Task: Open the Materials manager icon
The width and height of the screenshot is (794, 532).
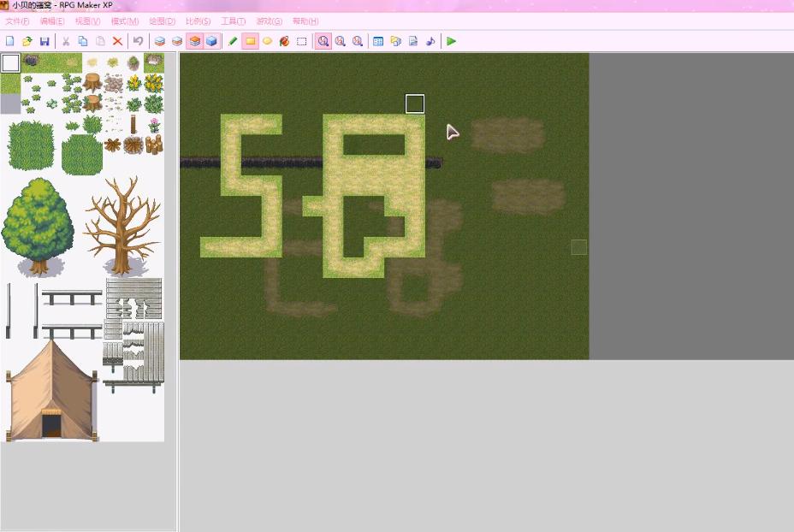Action: (x=396, y=41)
